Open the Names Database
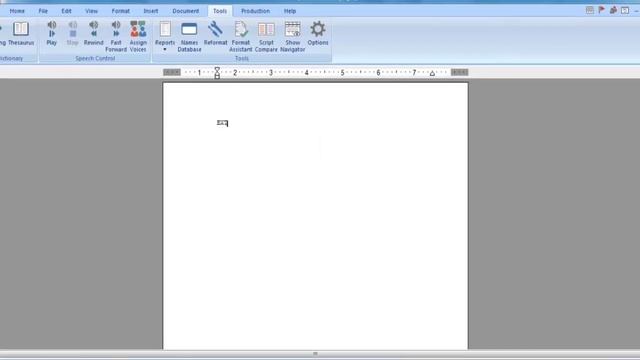Viewport: 640px width, 360px height. [x=189, y=37]
